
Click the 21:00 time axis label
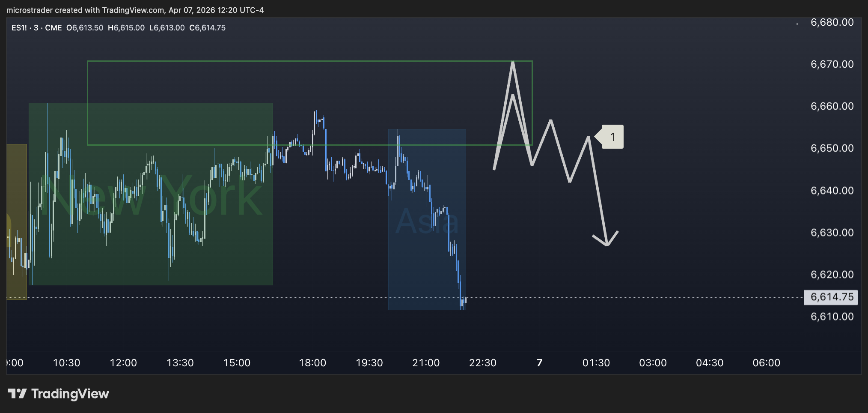[426, 363]
